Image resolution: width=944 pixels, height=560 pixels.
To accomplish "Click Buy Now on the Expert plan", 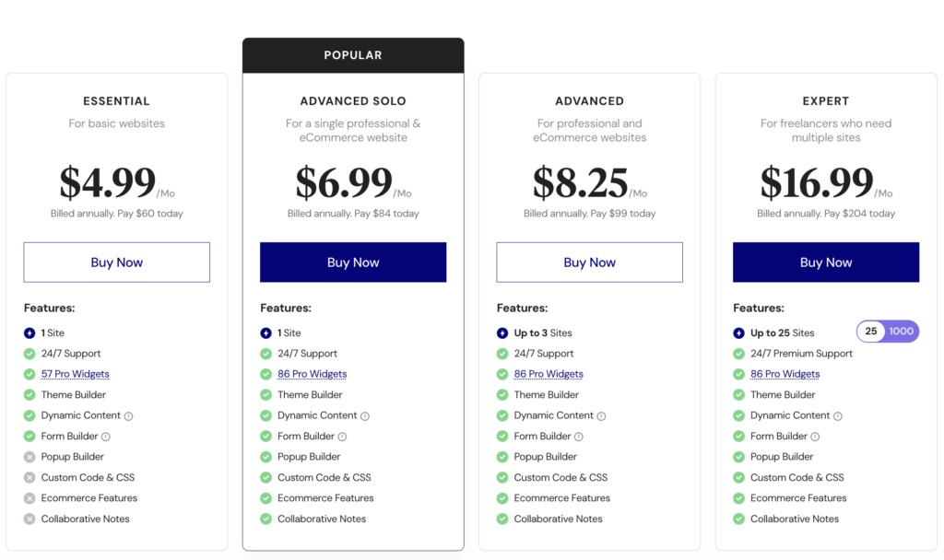I will coord(825,262).
